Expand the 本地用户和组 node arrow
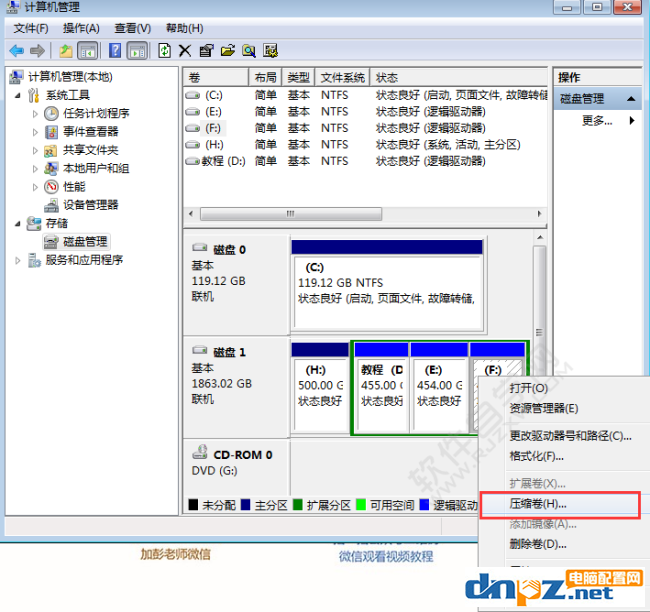Viewport: 650px width, 612px height. point(35,168)
